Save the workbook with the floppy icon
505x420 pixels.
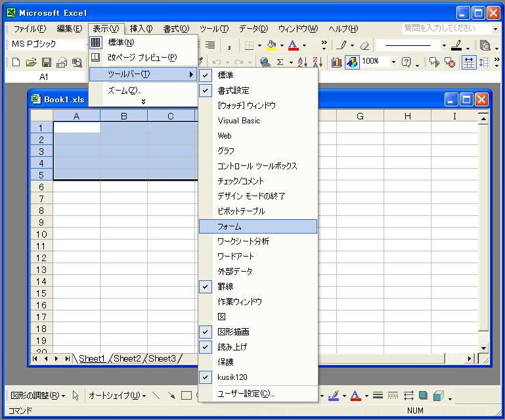coord(47,62)
